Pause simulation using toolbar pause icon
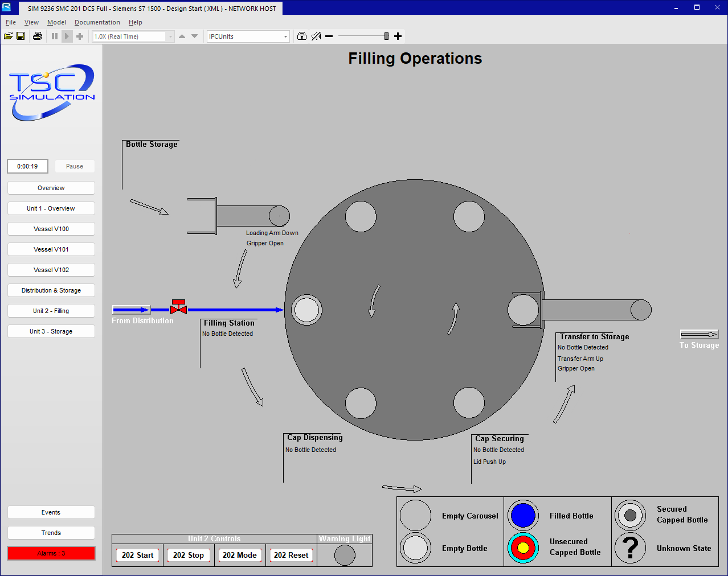The height and width of the screenshot is (576, 728). (55, 36)
